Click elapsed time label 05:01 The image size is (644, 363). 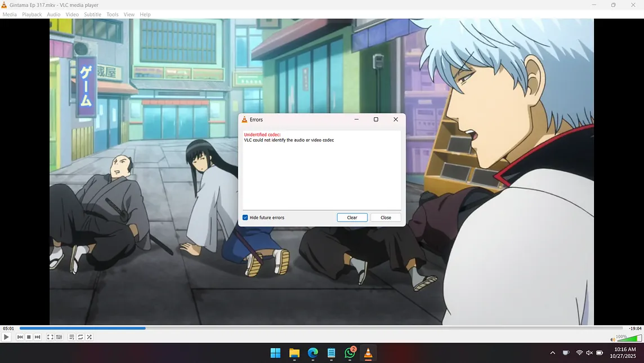[8, 329]
